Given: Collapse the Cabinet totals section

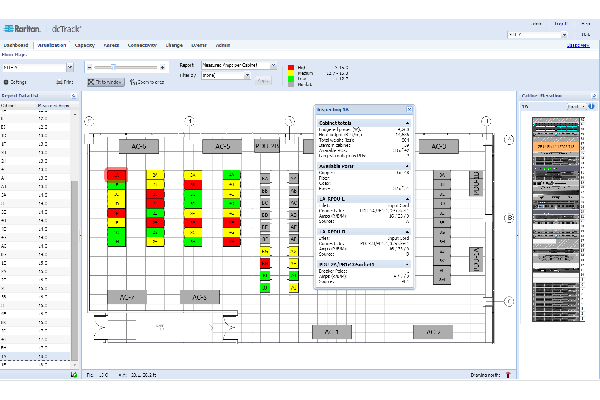Looking at the screenshot, I should click(408, 123).
